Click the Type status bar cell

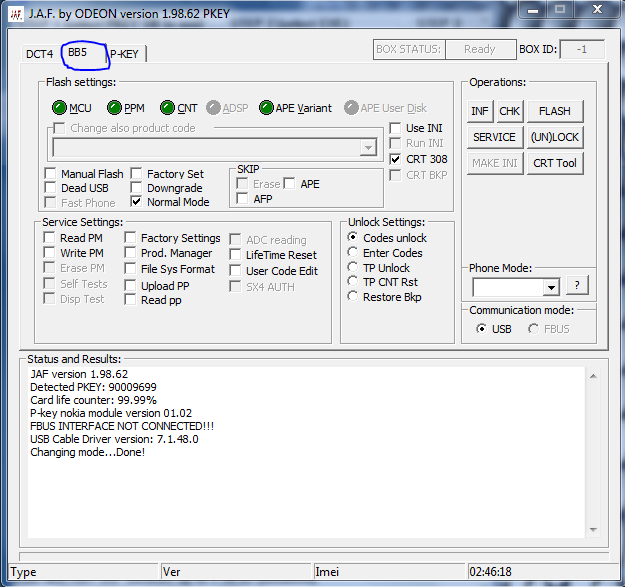[84, 572]
